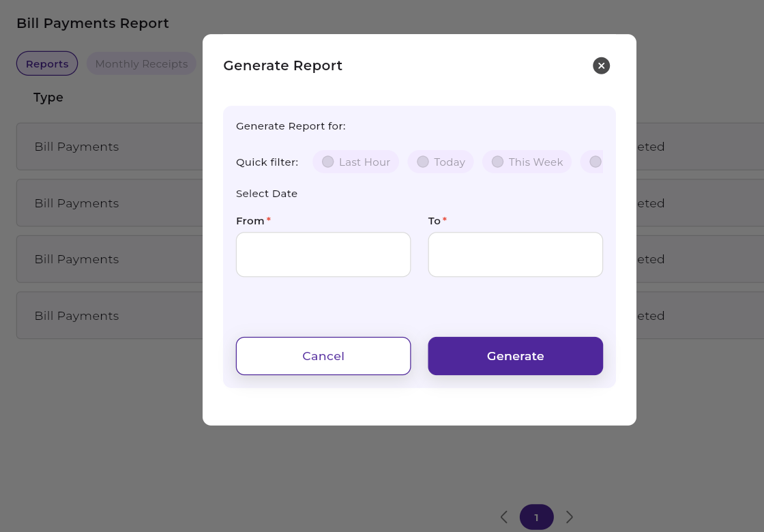
Task: Click the Generate button
Action: tap(515, 356)
